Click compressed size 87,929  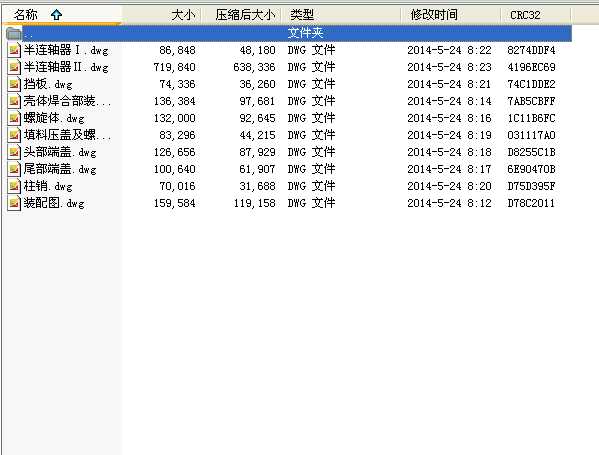coord(257,152)
